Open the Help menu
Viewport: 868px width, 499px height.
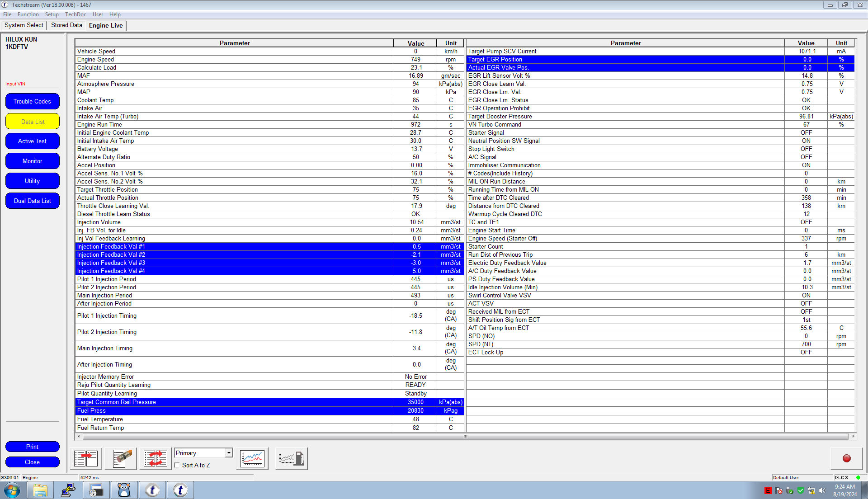click(115, 14)
